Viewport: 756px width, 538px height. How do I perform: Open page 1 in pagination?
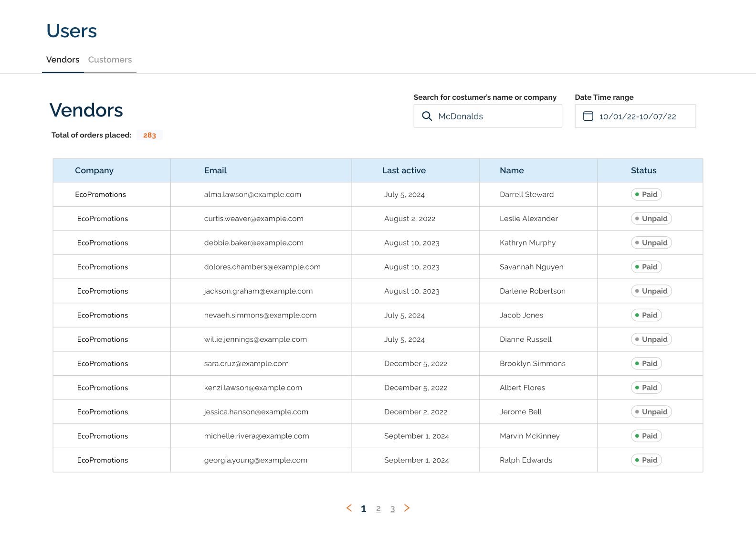tap(364, 509)
